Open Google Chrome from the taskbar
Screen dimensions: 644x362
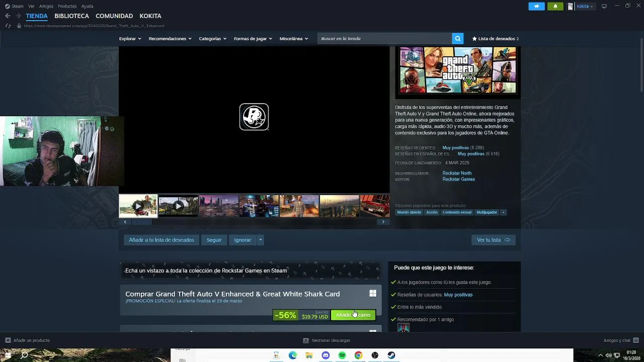click(358, 355)
